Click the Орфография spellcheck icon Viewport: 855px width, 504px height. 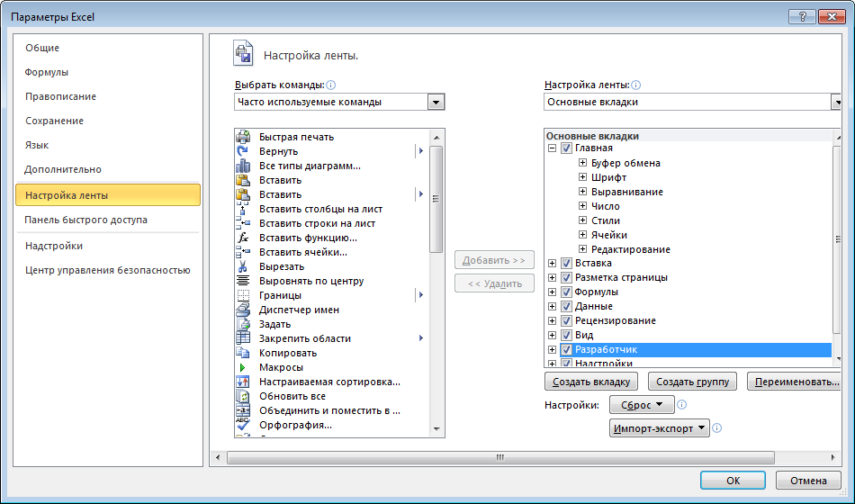pos(243,425)
